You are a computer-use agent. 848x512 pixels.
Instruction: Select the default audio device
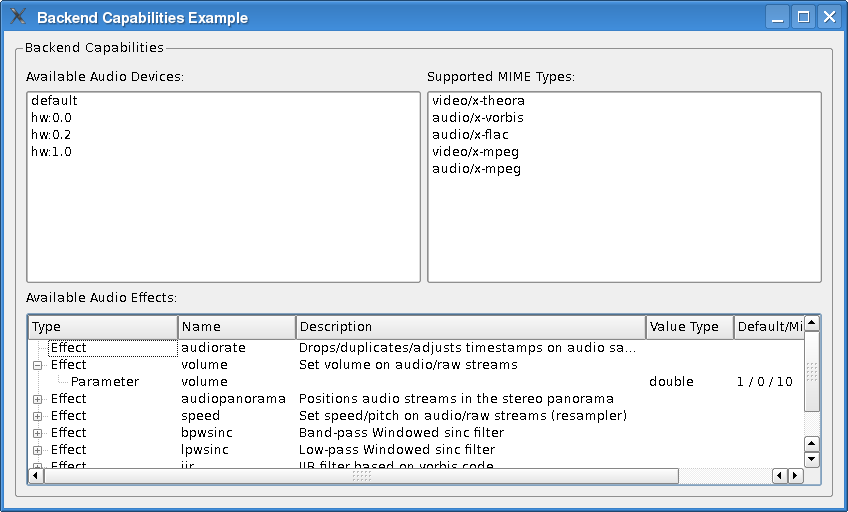[x=54, y=101]
